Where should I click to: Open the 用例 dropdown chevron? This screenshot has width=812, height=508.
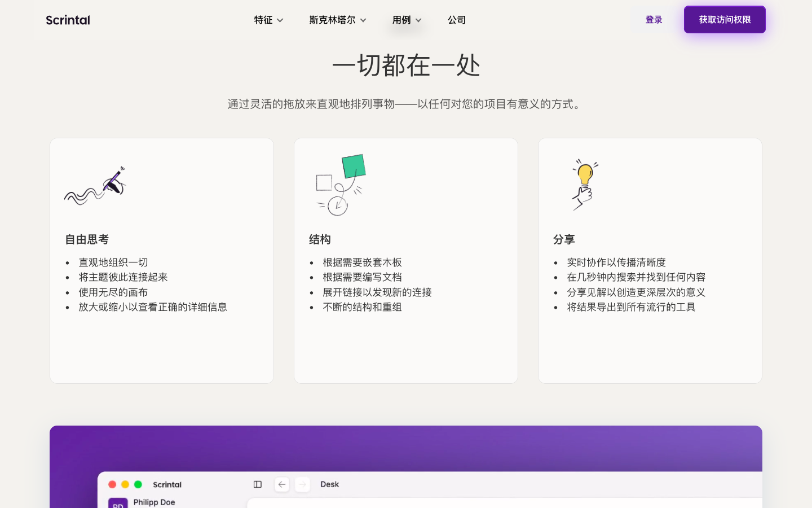(x=418, y=20)
